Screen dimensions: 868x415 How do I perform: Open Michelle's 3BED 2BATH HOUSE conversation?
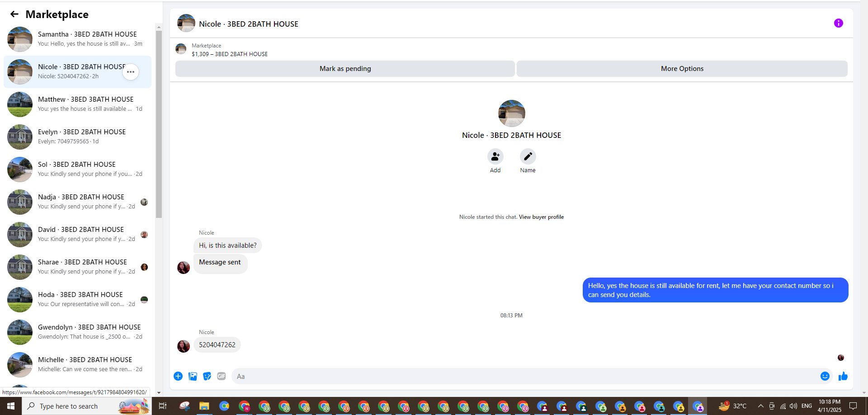pos(78,365)
